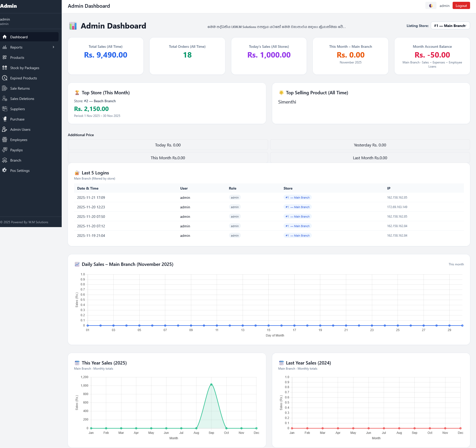This screenshot has height=448, width=476.
Task: Click the Total Orders card showing 18
Action: [187, 56]
